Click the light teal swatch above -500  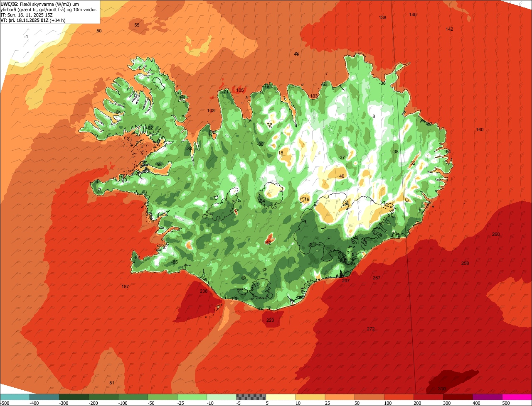click(x=15, y=397)
